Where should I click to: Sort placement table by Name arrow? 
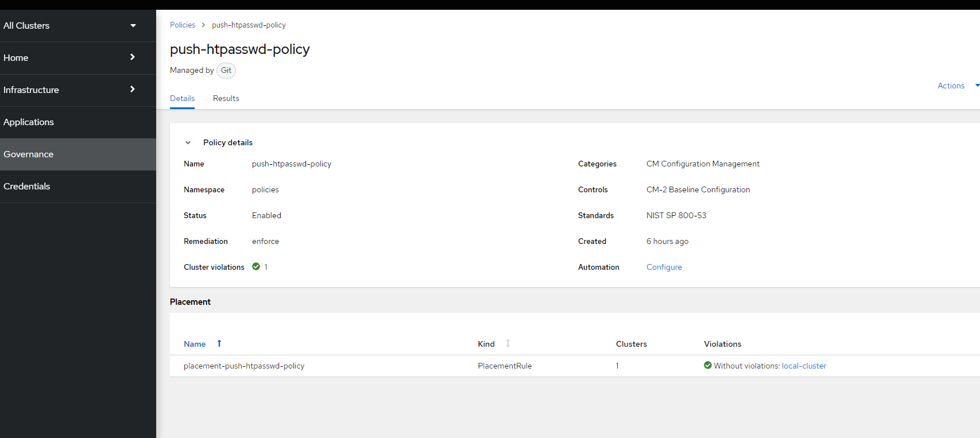tap(219, 343)
